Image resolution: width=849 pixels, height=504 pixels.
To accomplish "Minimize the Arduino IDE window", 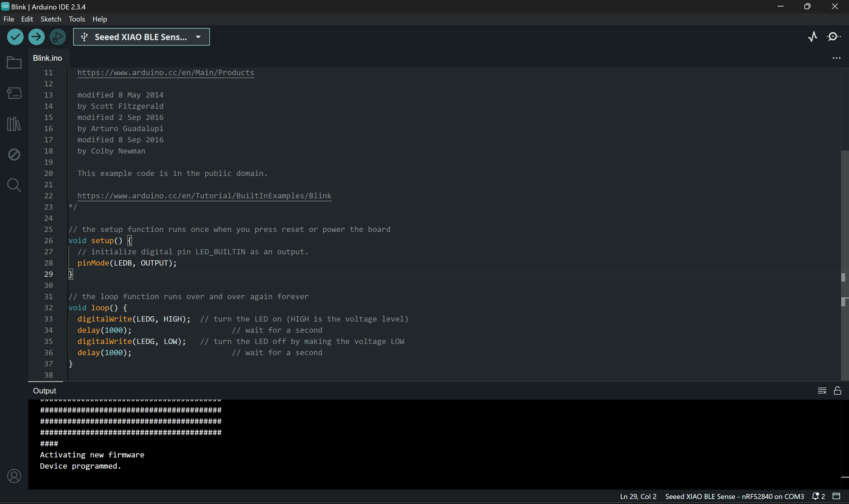I will (780, 6).
